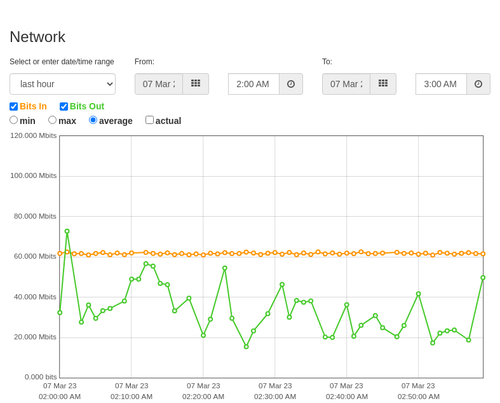
Task: Open the From date calendar picker
Action: tap(195, 84)
